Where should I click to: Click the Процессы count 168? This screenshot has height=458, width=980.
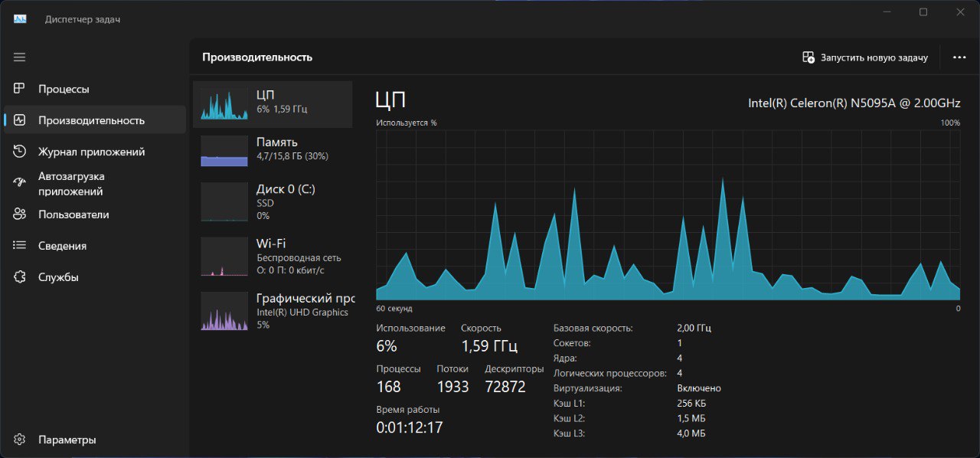[x=388, y=387]
